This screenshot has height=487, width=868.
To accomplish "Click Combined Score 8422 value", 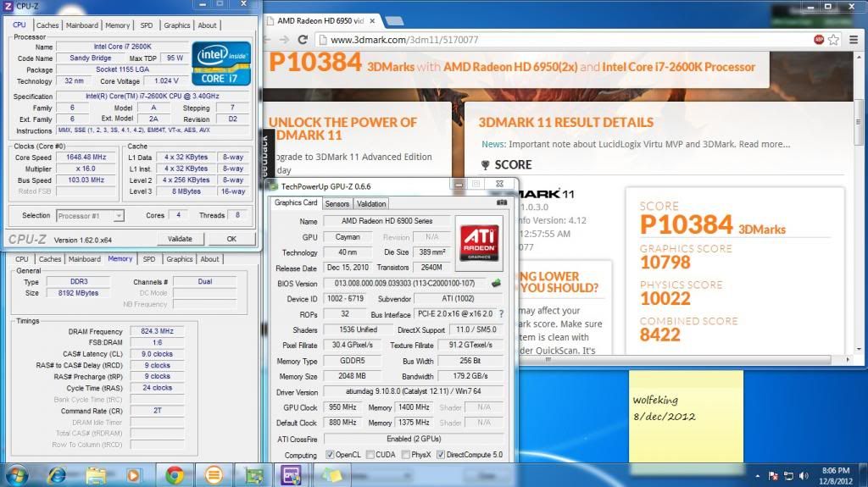I will 659,335.
